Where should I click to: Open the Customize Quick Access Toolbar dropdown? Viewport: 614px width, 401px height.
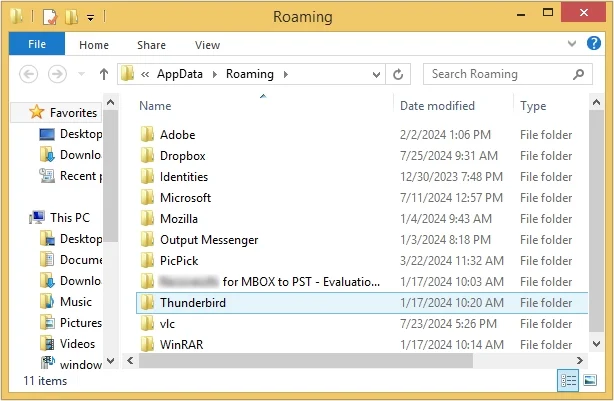[90, 17]
